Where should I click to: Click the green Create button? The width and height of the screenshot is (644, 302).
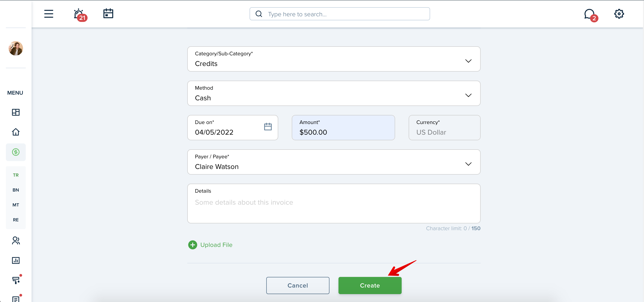pos(370,286)
